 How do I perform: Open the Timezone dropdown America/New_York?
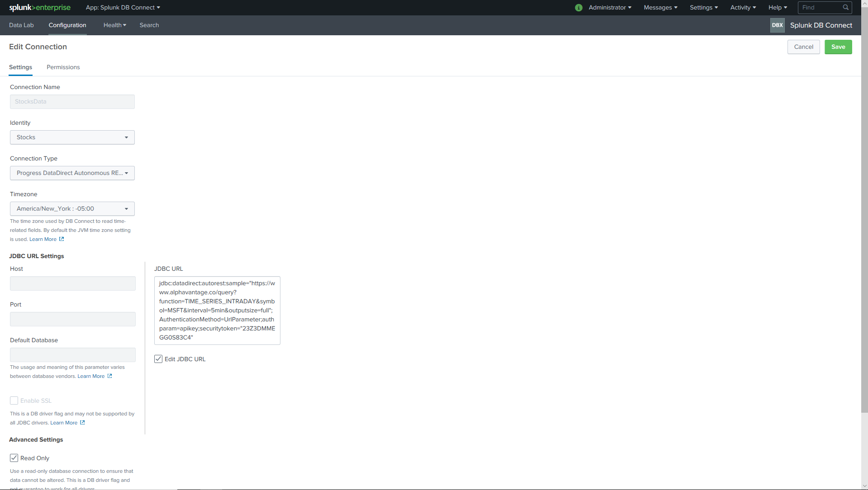pos(72,209)
